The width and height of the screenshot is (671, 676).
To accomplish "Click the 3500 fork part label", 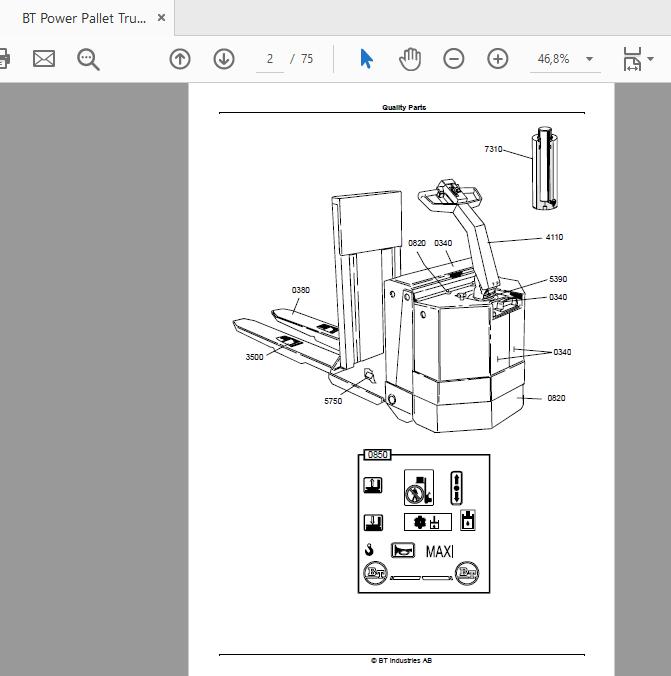I will tap(254, 357).
